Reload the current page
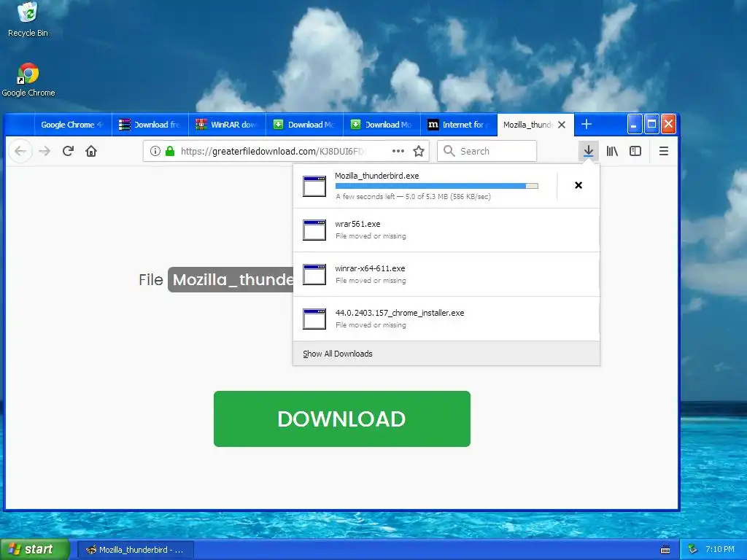This screenshot has width=747, height=560. (68, 152)
